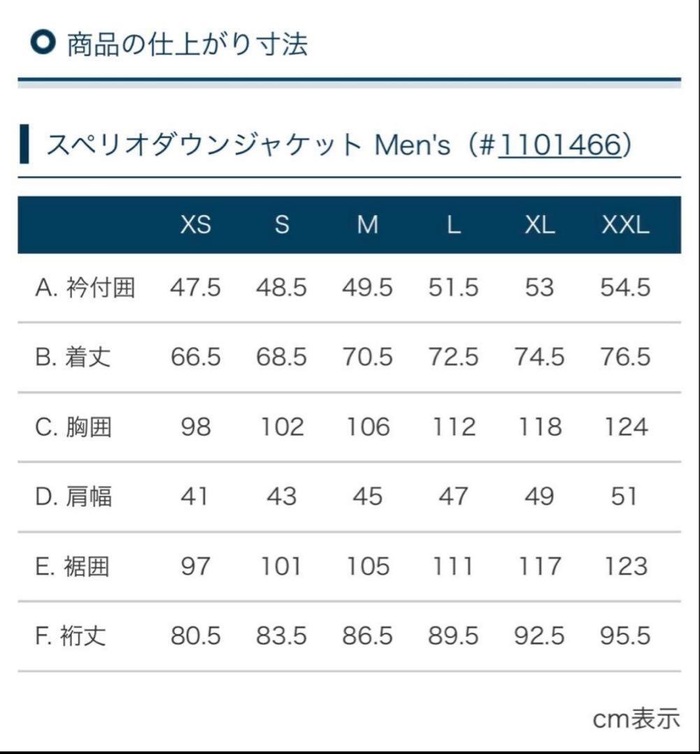Select the M size column header

coord(367,225)
